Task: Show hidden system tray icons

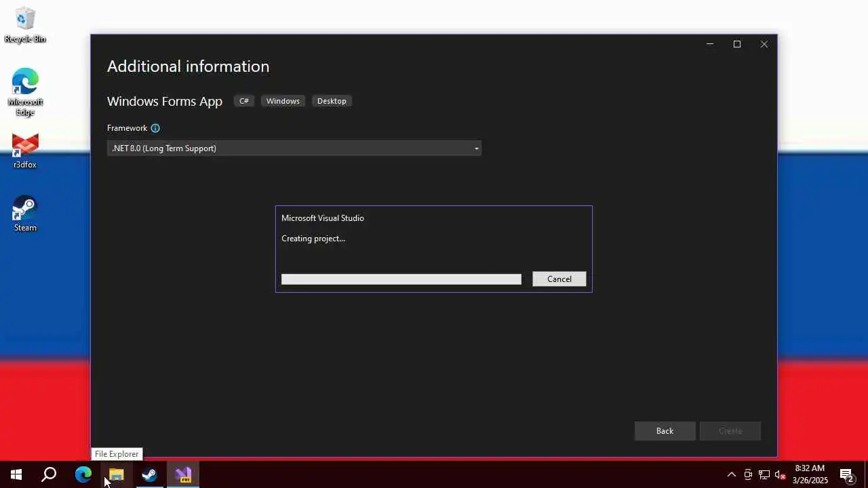Action: pos(732,475)
